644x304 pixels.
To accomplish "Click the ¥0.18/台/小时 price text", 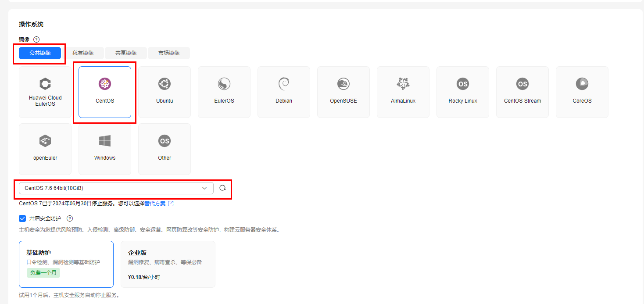I will point(144,277).
